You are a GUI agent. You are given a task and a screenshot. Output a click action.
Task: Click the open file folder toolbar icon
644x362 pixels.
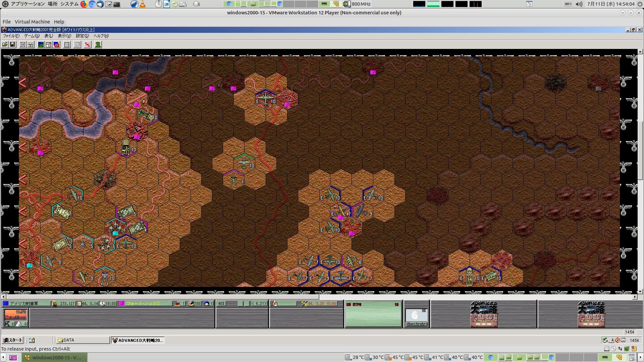5,45
